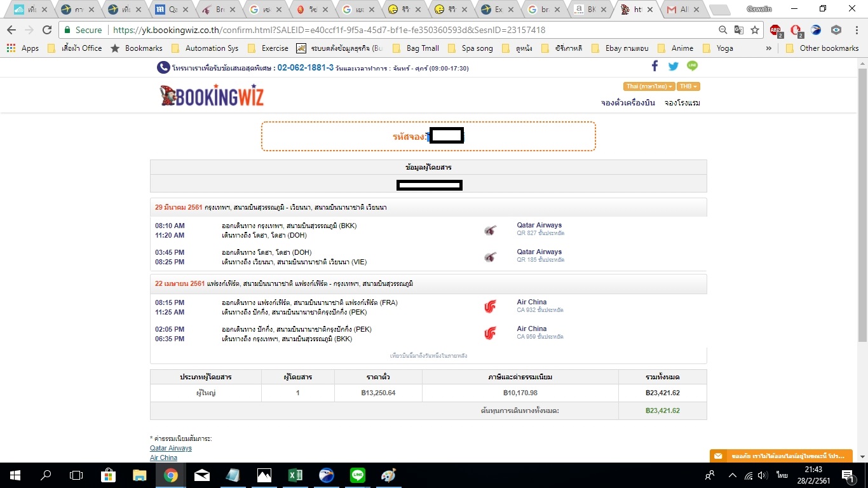Image resolution: width=868 pixels, height=488 pixels.
Task: Go back using the browser back arrow
Action: pyautogui.click(x=11, y=30)
